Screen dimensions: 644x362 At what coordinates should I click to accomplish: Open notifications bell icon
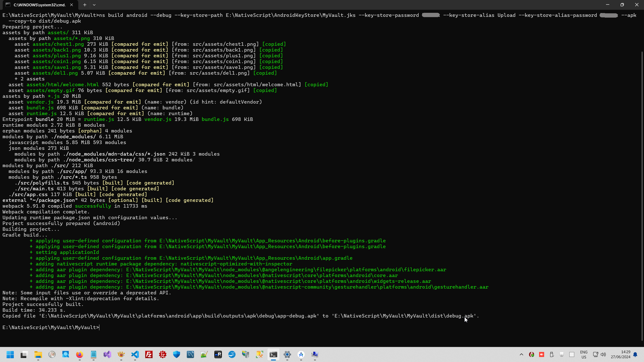click(x=635, y=354)
